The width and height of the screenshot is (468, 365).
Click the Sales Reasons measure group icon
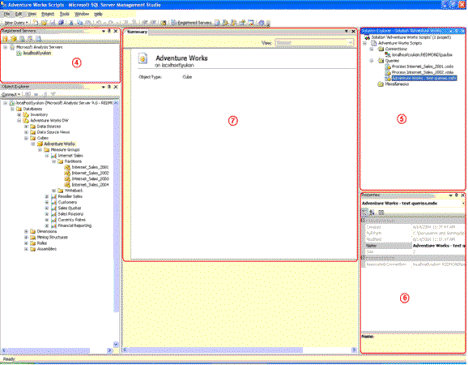point(54,214)
